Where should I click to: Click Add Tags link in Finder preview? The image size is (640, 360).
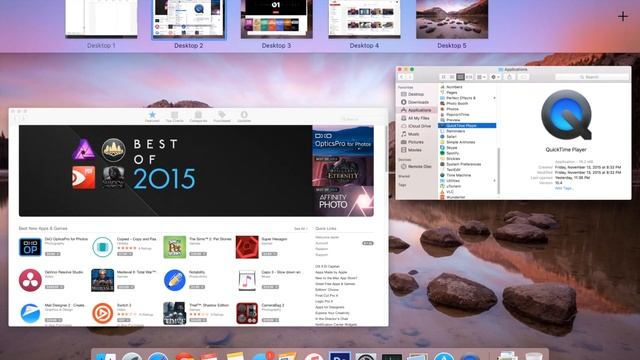click(x=564, y=188)
